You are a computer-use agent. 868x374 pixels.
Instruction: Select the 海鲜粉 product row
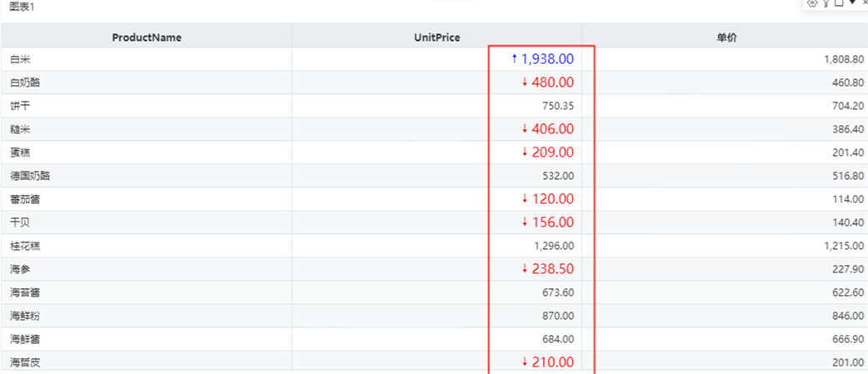pyautogui.click(x=434, y=316)
